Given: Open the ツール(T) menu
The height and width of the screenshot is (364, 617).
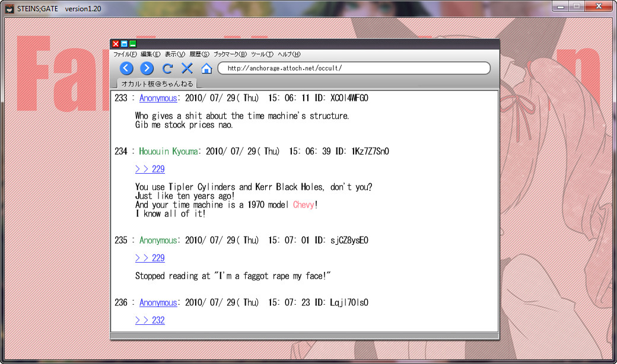Looking at the screenshot, I should [262, 55].
